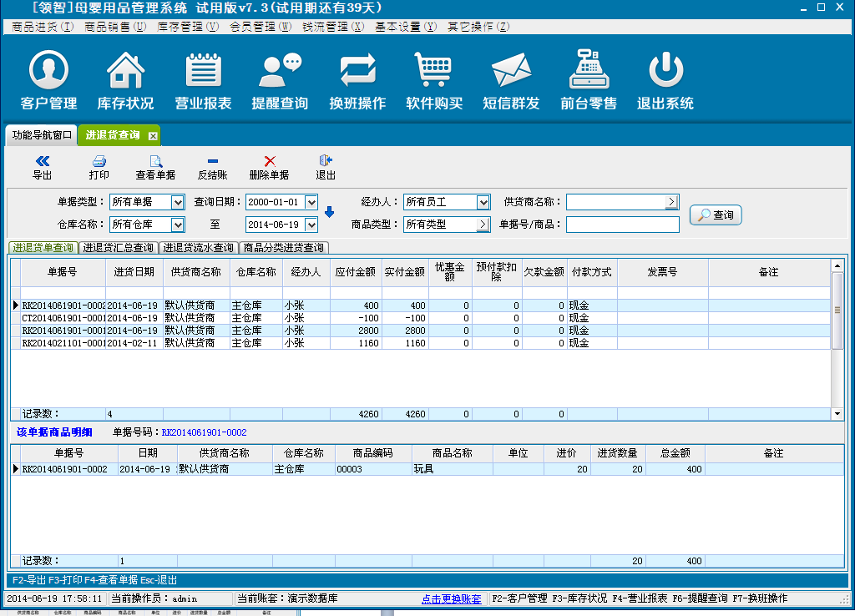855x616 pixels.
Task: Click the 单据号/商品 input field
Action: pos(622,225)
